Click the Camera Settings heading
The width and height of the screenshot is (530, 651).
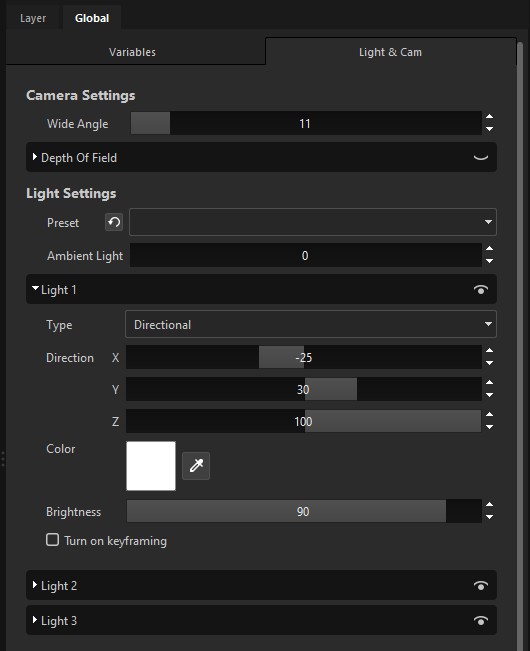(x=81, y=95)
